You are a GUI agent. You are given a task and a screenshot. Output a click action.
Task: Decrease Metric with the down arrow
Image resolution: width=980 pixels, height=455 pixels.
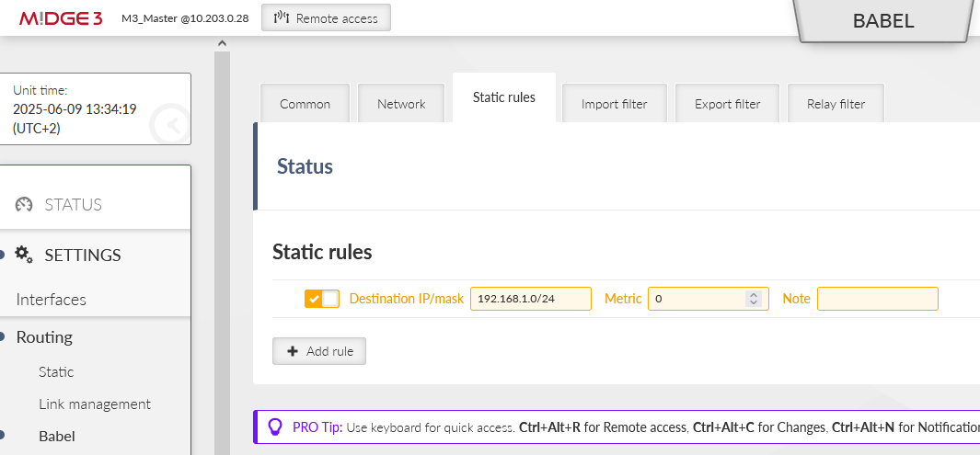click(x=753, y=302)
